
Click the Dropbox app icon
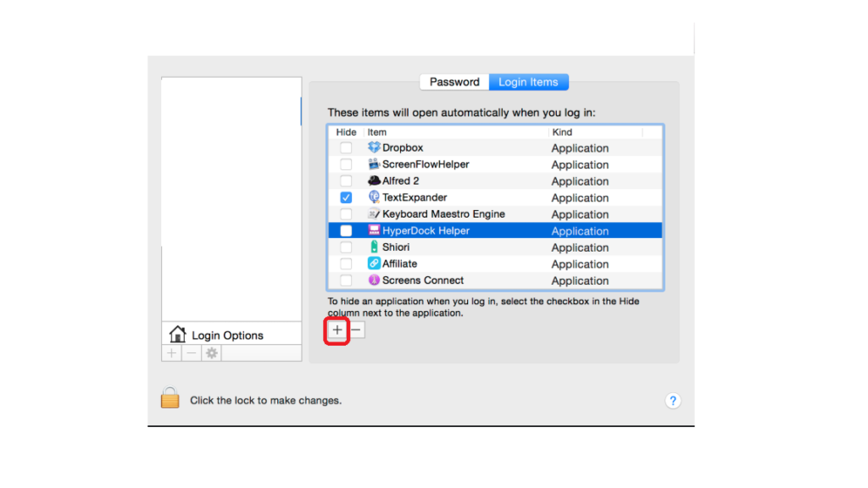(374, 147)
